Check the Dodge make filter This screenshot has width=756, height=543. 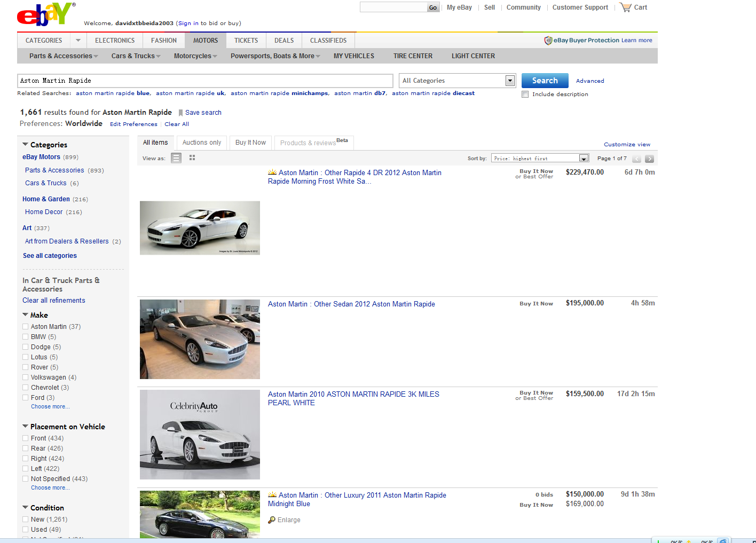pos(26,347)
